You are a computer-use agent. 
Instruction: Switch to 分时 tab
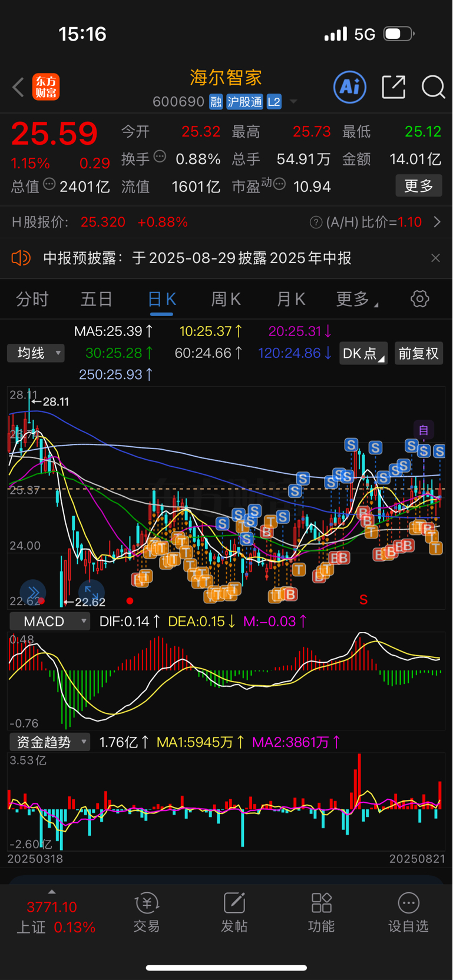coord(32,299)
